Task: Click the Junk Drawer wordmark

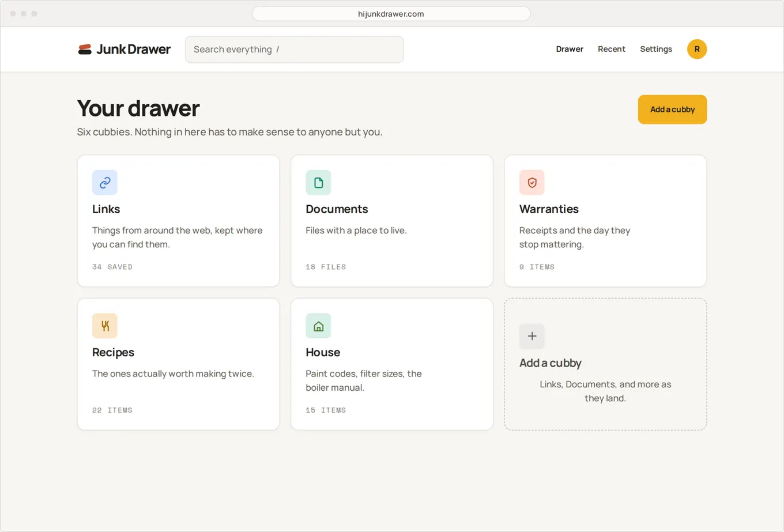Action: (x=133, y=50)
